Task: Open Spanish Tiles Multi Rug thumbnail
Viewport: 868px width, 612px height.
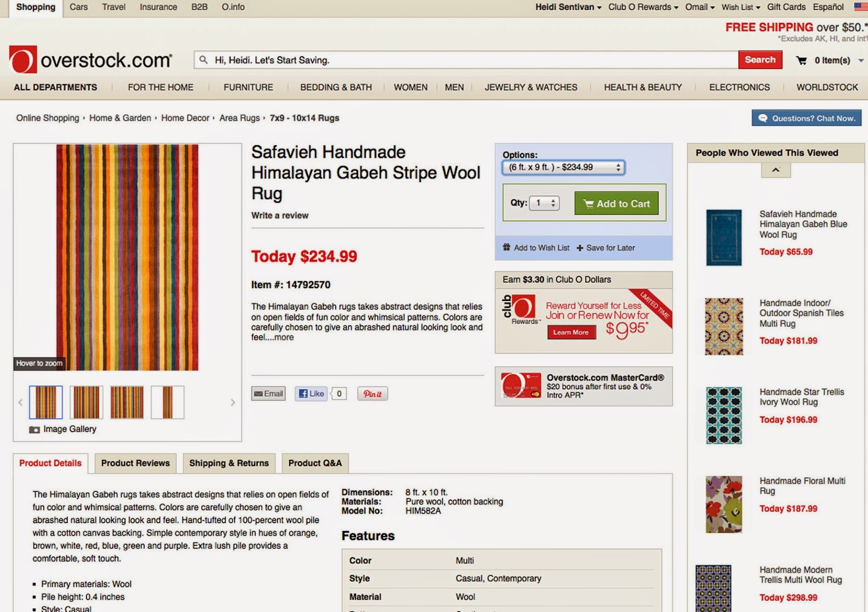Action: (x=724, y=326)
